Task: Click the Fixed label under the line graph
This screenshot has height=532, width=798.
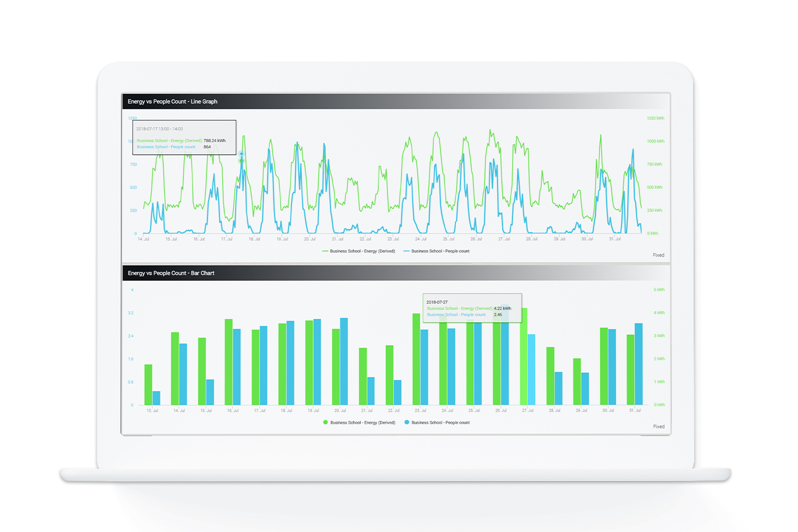Action: 659,255
